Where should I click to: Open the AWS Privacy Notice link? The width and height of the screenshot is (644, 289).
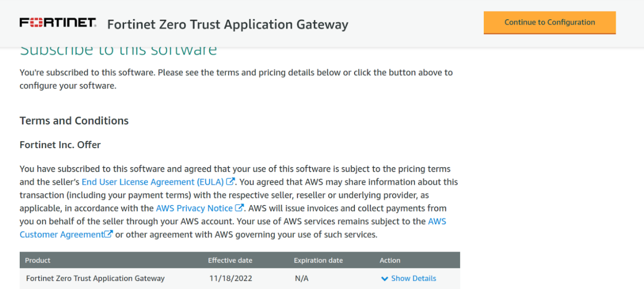tap(195, 208)
